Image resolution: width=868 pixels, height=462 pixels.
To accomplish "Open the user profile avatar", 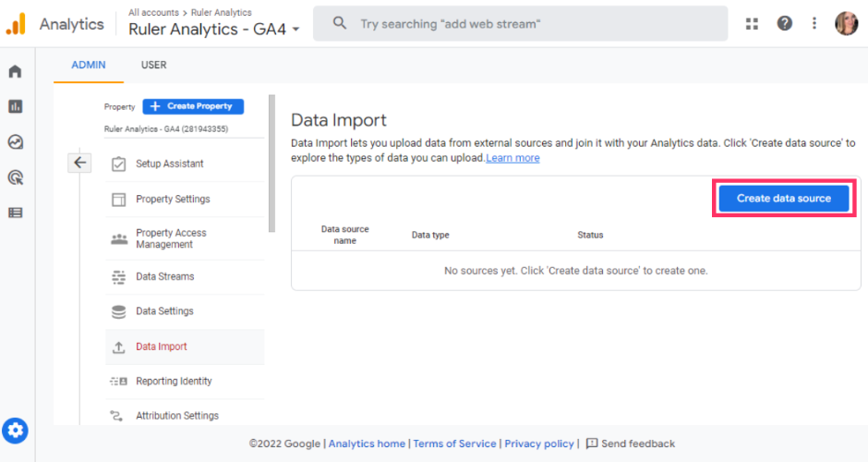I will pos(846,23).
